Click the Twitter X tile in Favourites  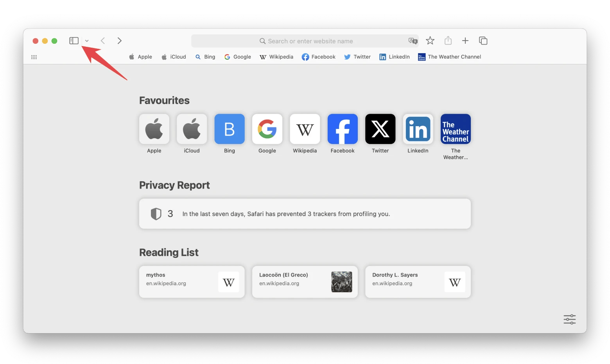coord(380,129)
